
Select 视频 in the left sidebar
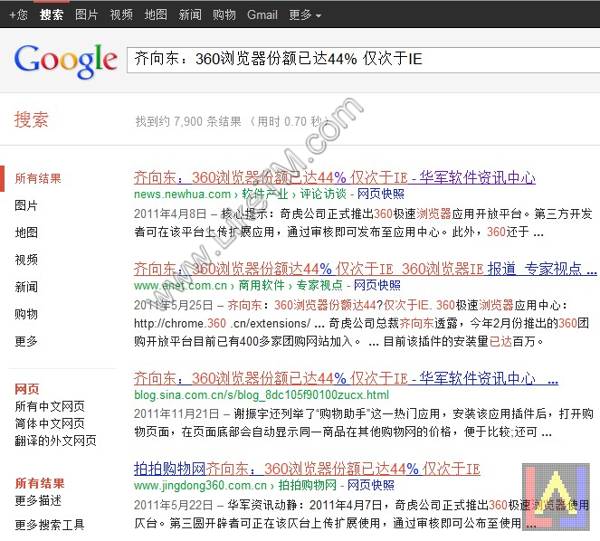pos(26,259)
